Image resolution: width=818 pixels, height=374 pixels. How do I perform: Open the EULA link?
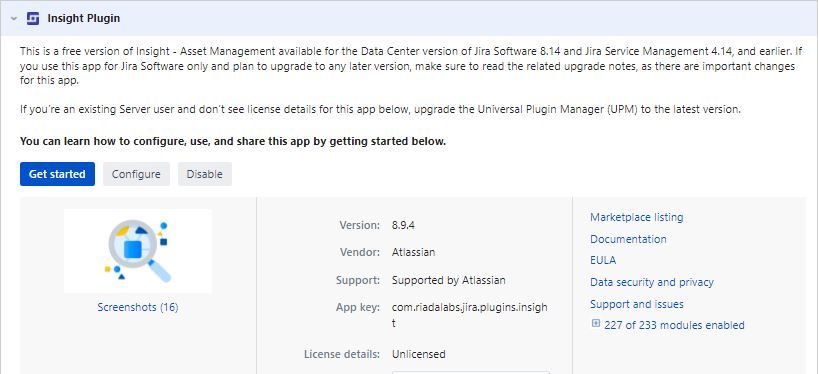(603, 260)
